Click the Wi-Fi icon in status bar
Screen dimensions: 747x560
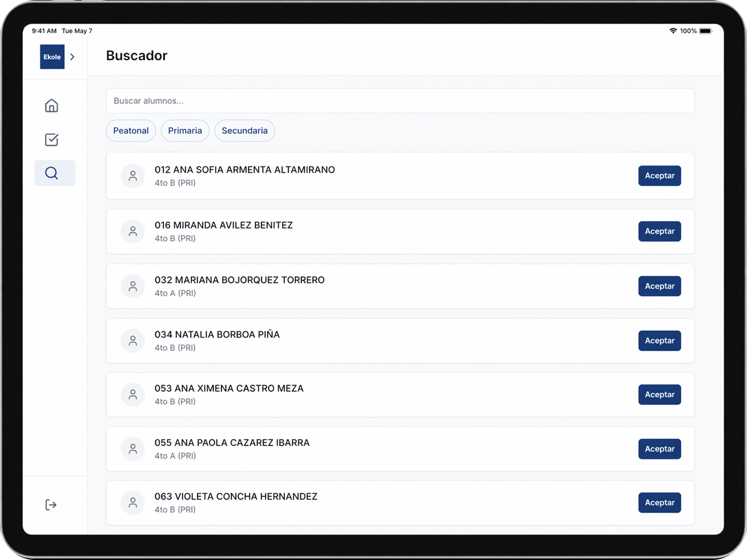coord(674,30)
